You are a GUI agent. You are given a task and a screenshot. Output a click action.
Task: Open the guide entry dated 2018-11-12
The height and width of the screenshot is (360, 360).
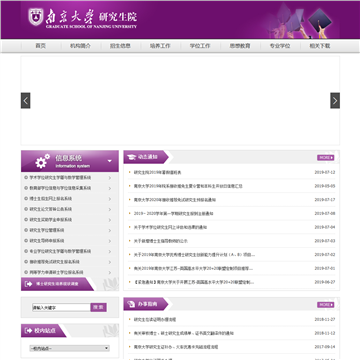(184, 333)
